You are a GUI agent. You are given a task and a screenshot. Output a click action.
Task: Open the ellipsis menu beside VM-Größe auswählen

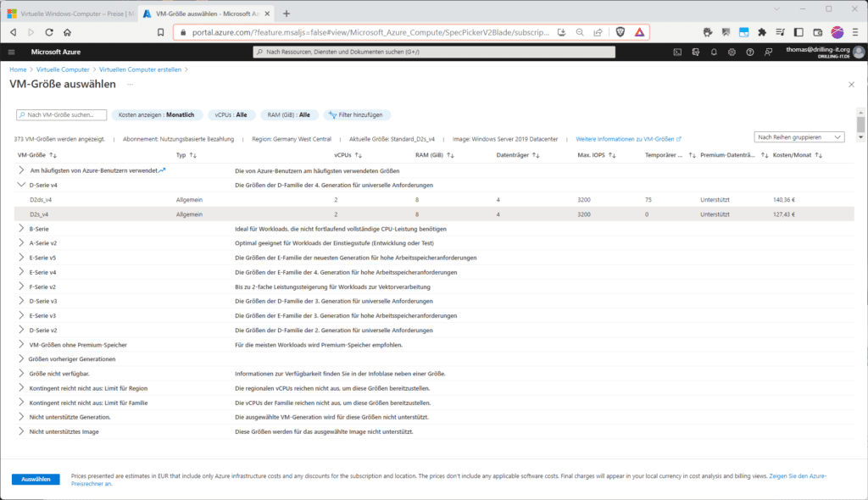(130, 84)
